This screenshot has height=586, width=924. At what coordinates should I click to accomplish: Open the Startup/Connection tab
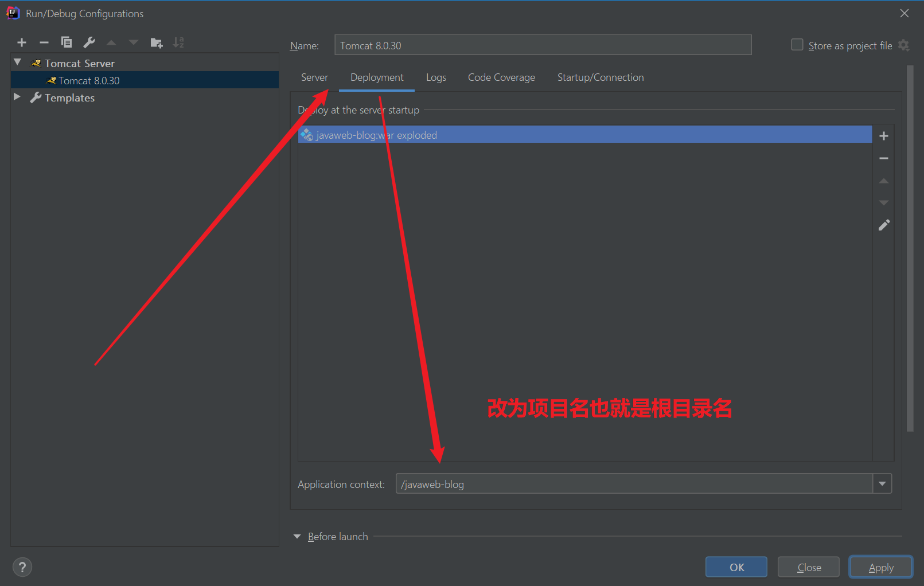coord(601,77)
